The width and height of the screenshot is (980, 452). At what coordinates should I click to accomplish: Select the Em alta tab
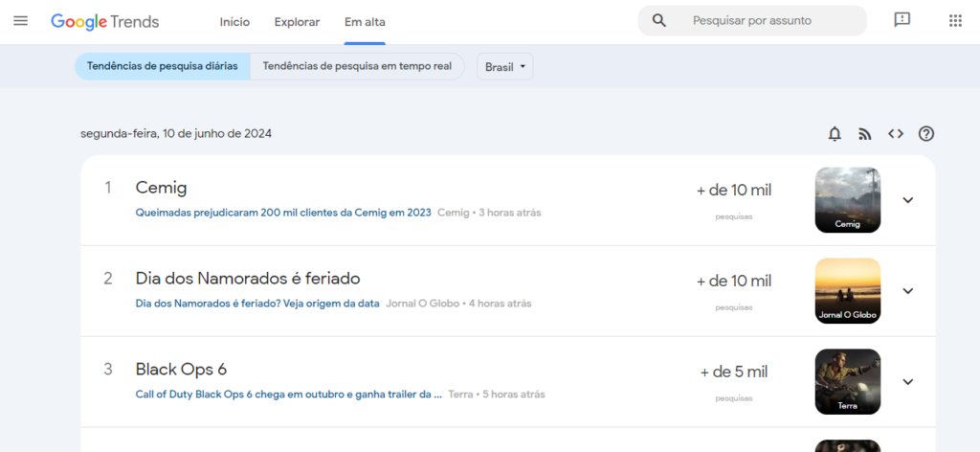tap(365, 22)
